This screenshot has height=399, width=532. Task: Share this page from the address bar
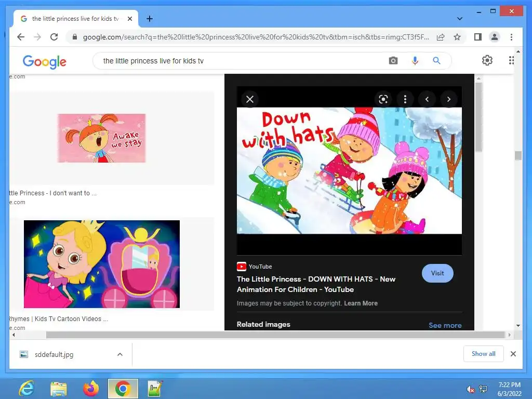pyautogui.click(x=441, y=37)
